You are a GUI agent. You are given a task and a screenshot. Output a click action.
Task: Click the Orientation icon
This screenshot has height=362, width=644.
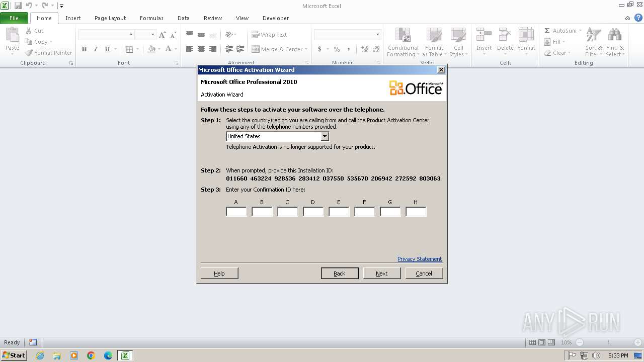(x=229, y=35)
